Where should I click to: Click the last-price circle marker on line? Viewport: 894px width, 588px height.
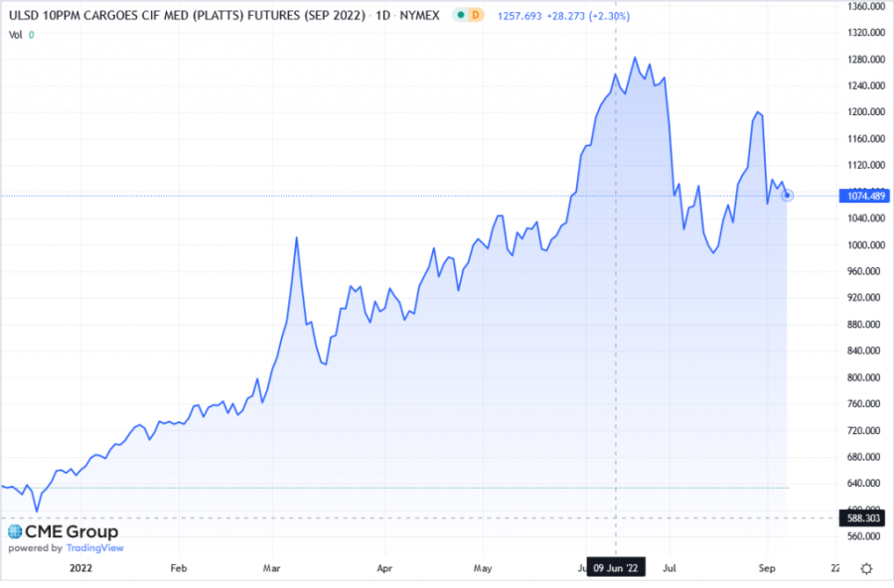click(788, 196)
